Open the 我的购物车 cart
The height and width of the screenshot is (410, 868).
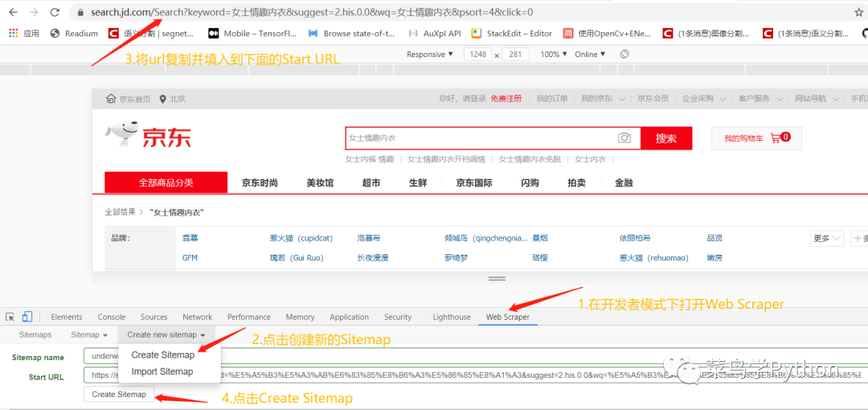(756, 138)
